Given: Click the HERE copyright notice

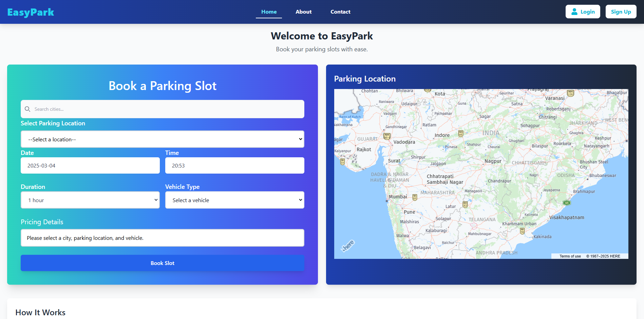Looking at the screenshot, I should point(603,256).
